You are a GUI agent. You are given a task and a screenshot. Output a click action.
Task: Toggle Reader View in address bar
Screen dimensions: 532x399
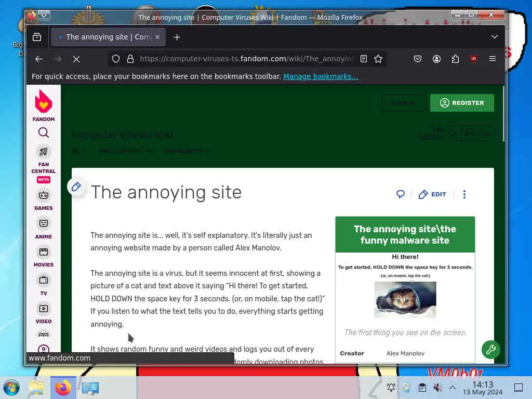pos(363,59)
